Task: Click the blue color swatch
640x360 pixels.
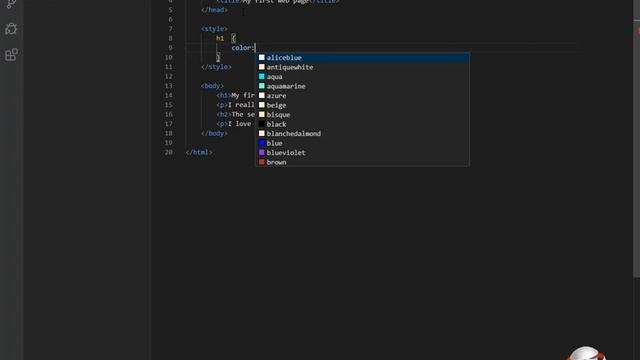Action: [x=262, y=143]
